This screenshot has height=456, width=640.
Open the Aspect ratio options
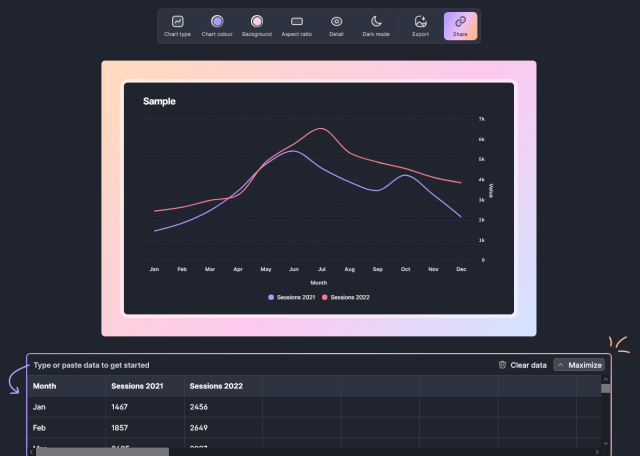point(297,26)
